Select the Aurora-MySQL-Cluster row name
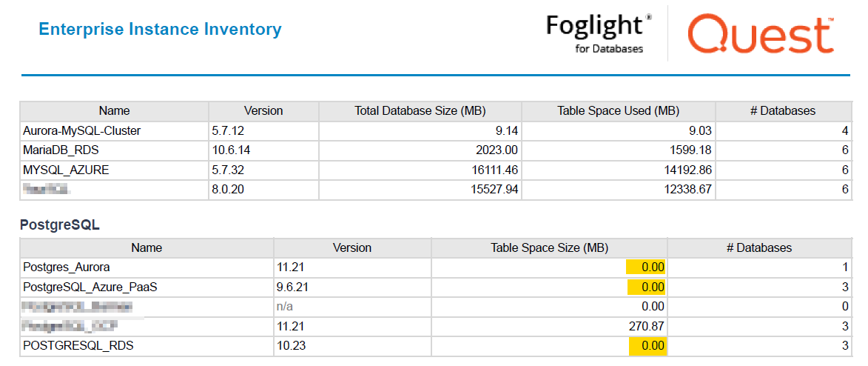Viewport: 868px width, 366px height. [x=82, y=131]
